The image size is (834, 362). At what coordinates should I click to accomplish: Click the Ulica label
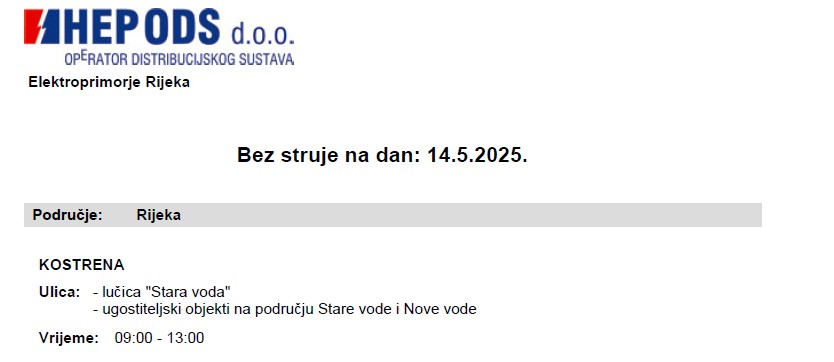60,292
